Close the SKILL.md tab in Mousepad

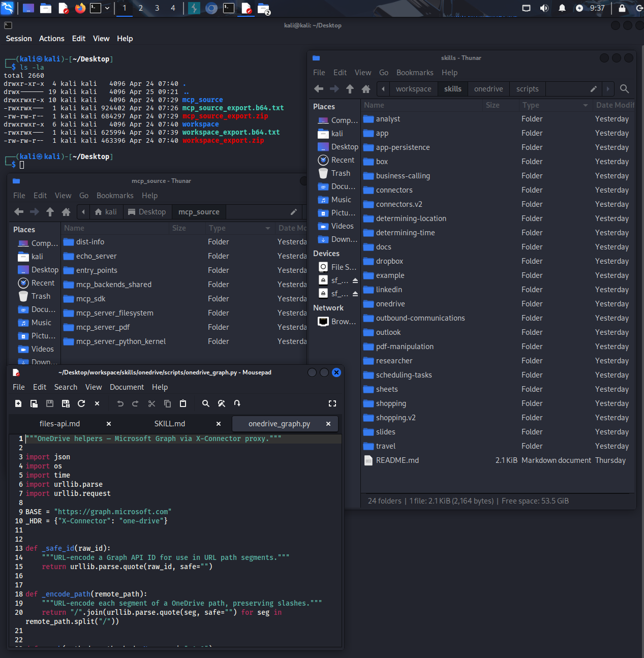click(219, 424)
